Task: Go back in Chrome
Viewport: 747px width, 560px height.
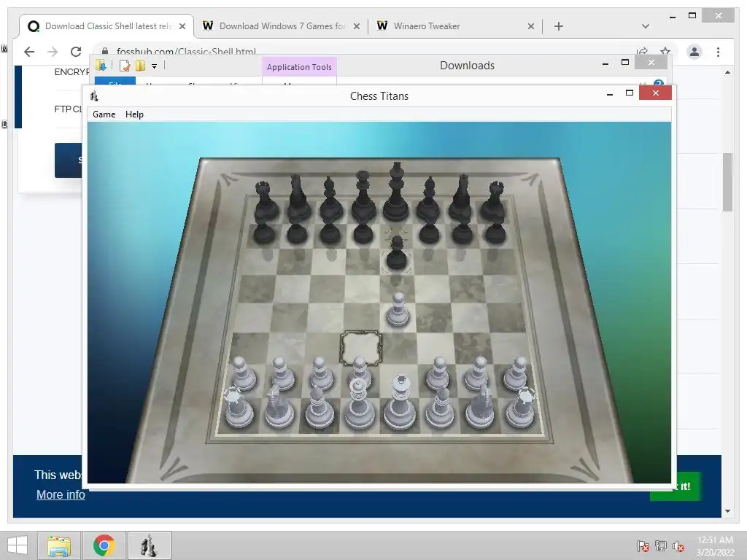Action: [x=29, y=52]
